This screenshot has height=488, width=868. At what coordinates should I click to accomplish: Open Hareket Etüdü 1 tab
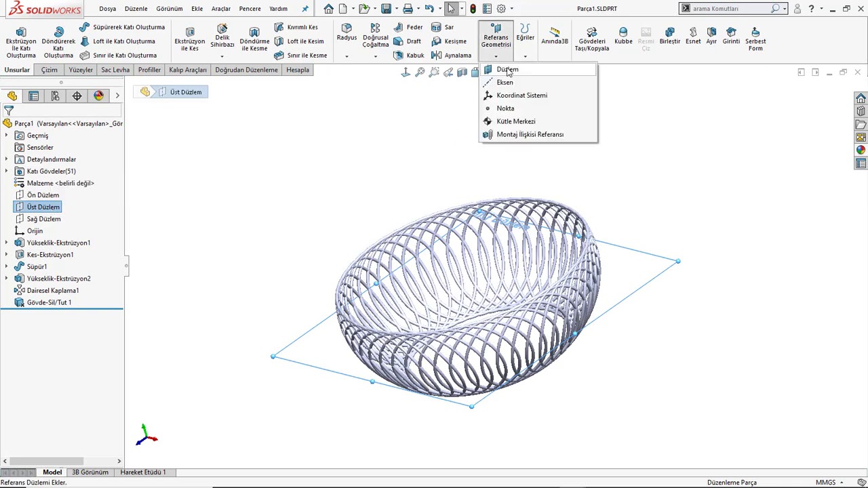[143, 472]
